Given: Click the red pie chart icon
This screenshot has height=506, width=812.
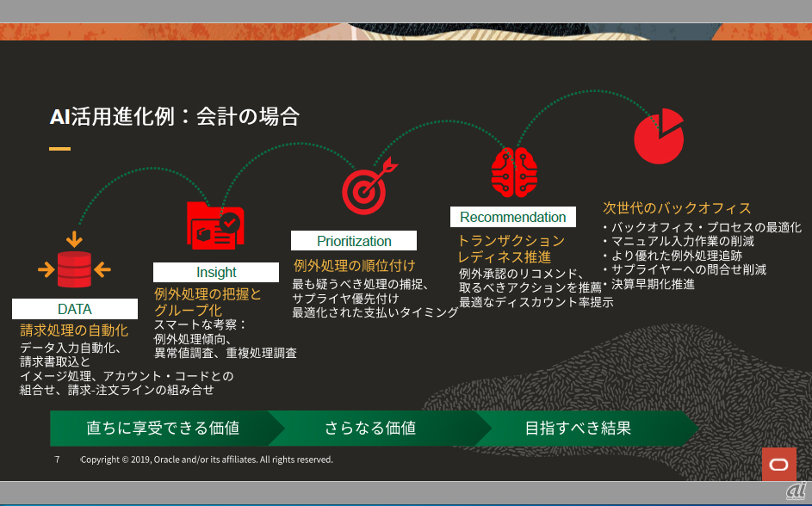Looking at the screenshot, I should point(659,136).
